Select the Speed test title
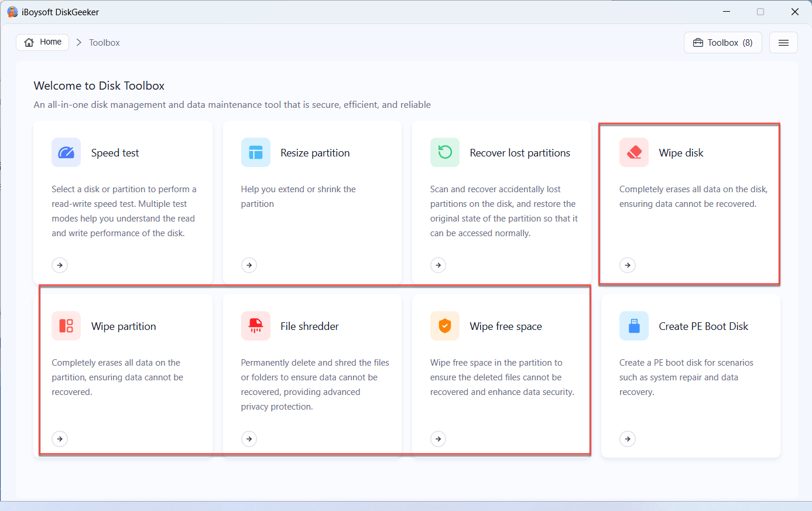 pyautogui.click(x=115, y=153)
